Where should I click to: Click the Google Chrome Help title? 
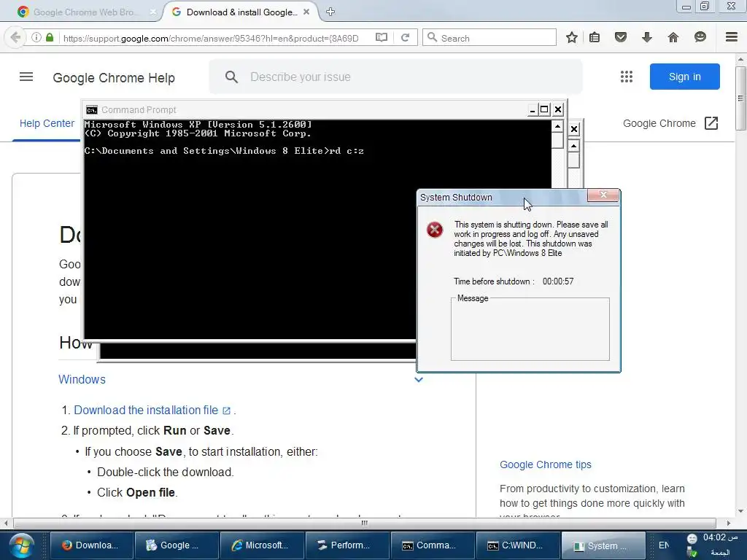point(114,77)
